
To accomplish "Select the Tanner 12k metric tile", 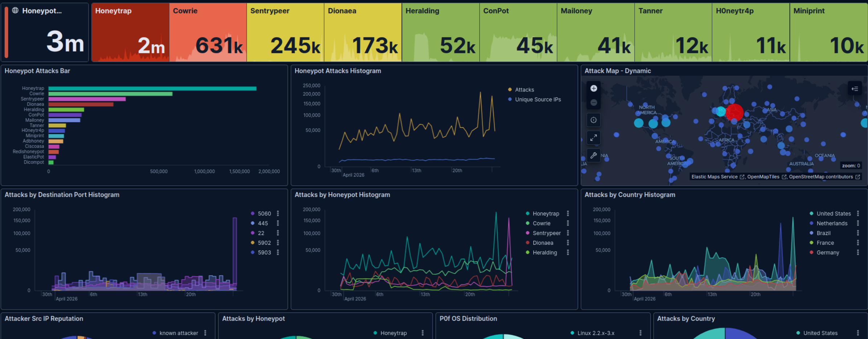I will pos(673,32).
